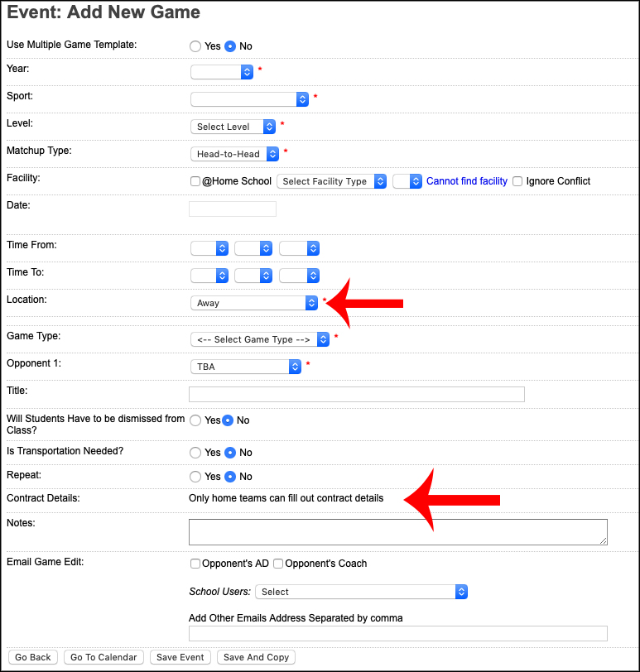Open the Time From minute dropdown
The width and height of the screenshot is (640, 672).
pos(253,248)
